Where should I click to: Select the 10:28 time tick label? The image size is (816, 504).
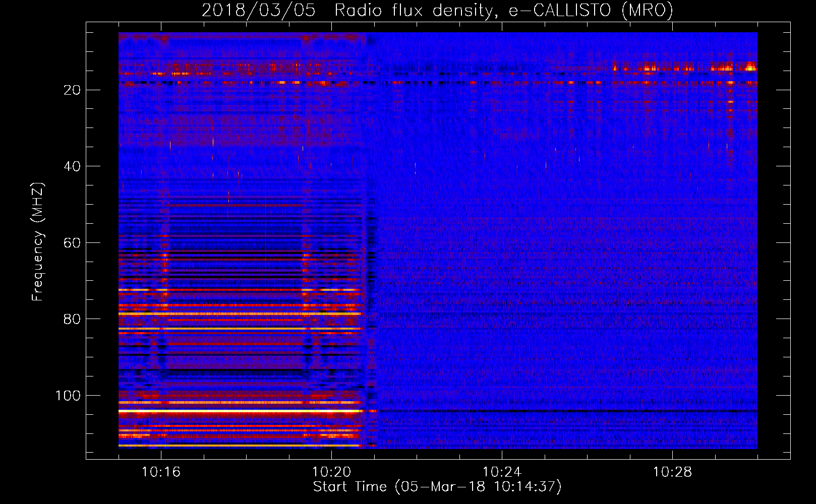tap(672, 472)
